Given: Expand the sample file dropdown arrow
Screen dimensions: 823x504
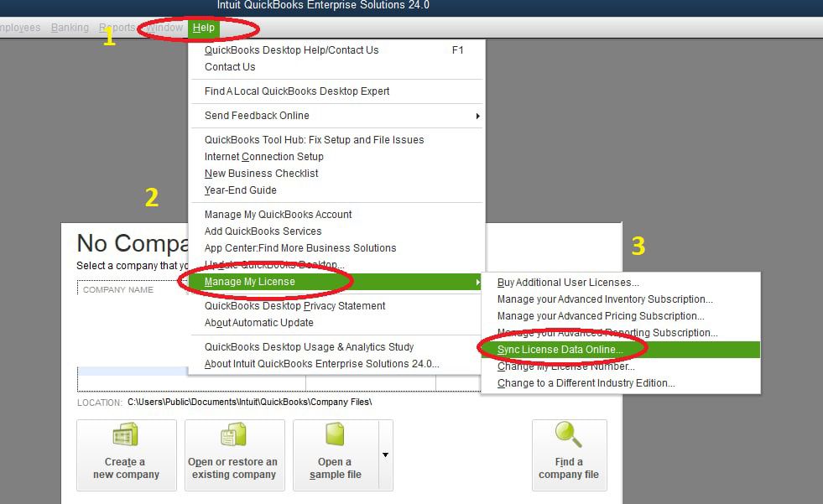Looking at the screenshot, I should [385, 455].
